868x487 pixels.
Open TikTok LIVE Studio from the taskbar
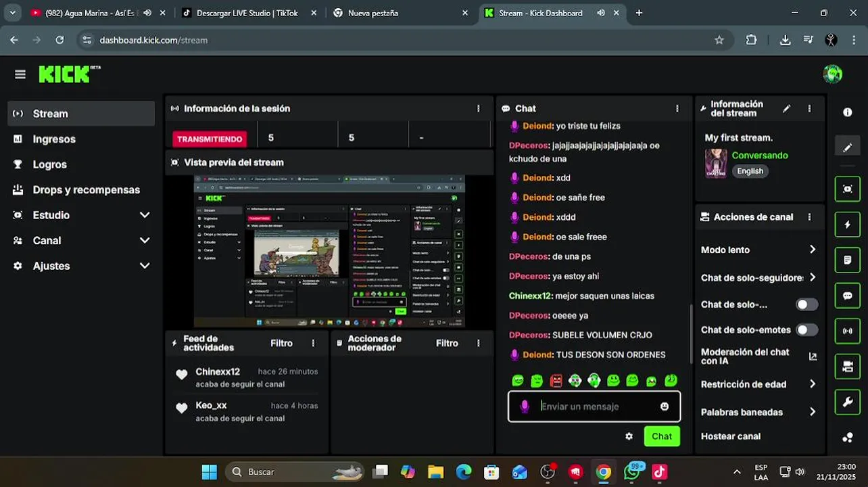pos(660,472)
